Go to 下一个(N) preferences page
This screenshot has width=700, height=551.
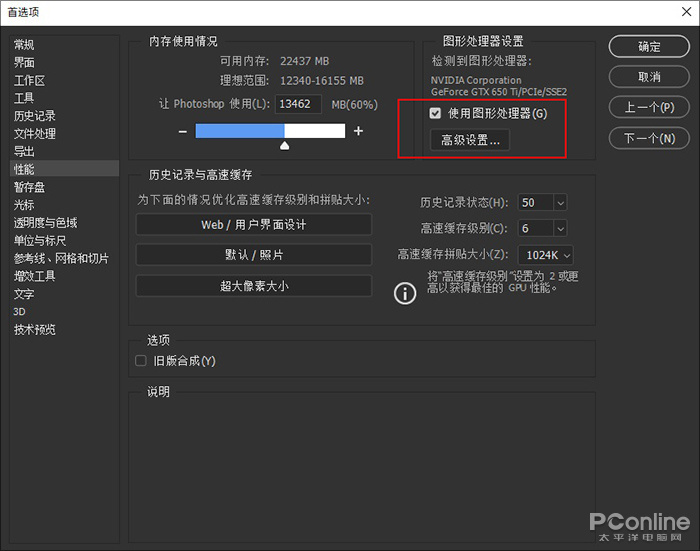pyautogui.click(x=649, y=138)
